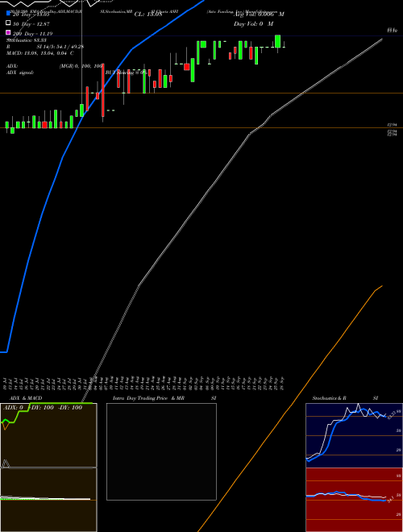The height and width of the screenshot is (532, 403).
Task: Click the '(MGR) 0, 100, 100' ADX values
Action: [81, 66]
